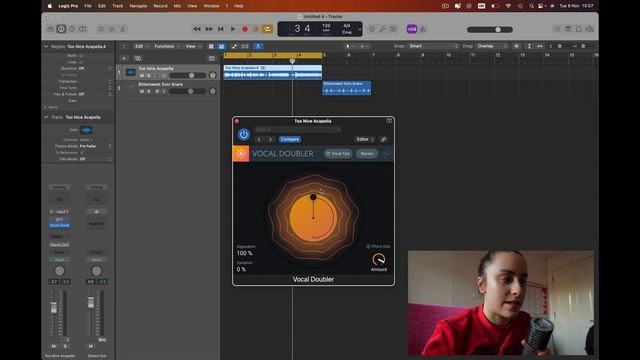Toggle the Inspector button in control bar
The width and height of the screenshot is (640, 360).
tap(61, 29)
